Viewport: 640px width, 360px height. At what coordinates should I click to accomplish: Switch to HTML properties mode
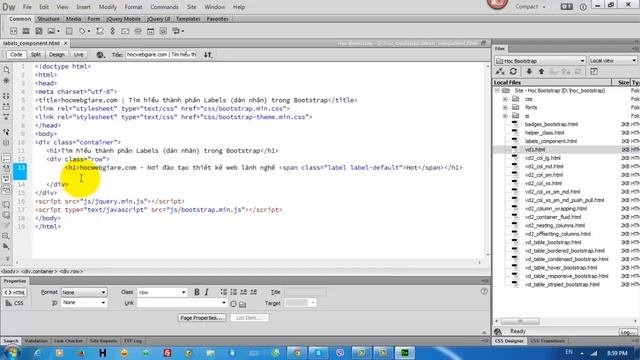pos(15,293)
